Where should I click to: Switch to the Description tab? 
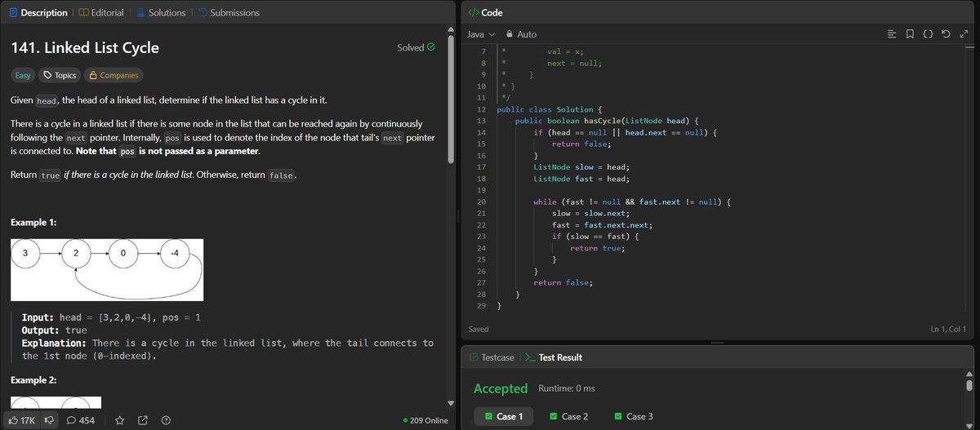click(38, 12)
